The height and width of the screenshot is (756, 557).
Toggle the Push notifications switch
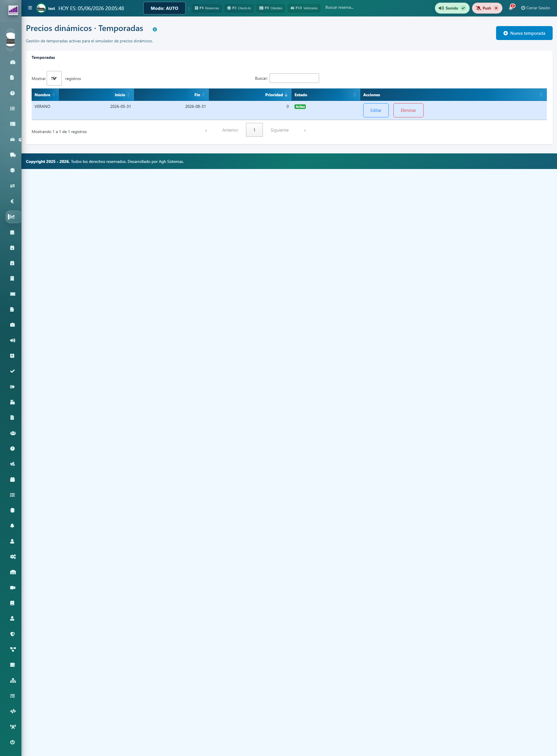(487, 8)
